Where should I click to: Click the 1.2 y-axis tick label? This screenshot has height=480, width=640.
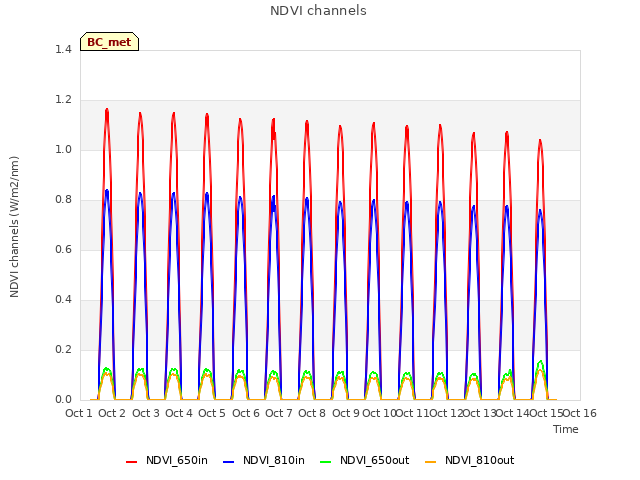click(63, 100)
